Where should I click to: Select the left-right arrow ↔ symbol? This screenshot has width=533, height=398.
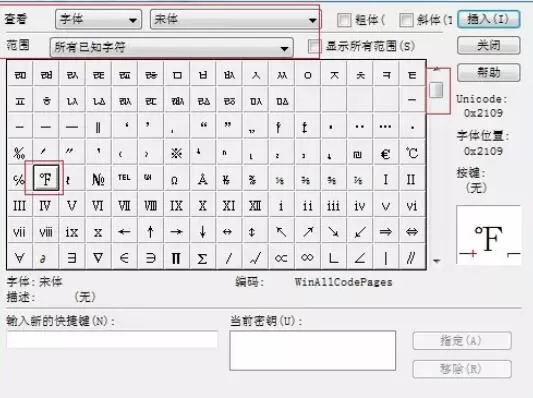tap(229, 231)
